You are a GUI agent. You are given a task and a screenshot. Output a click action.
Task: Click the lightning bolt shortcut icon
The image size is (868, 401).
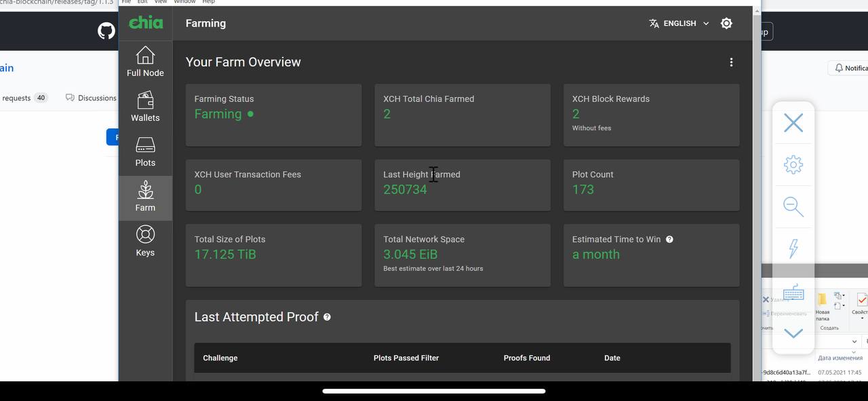[793, 249]
